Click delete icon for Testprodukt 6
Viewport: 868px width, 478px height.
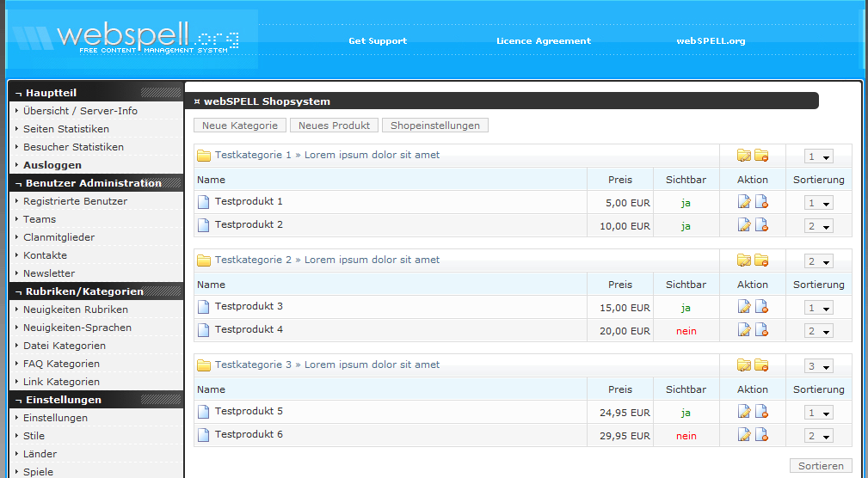(761, 435)
